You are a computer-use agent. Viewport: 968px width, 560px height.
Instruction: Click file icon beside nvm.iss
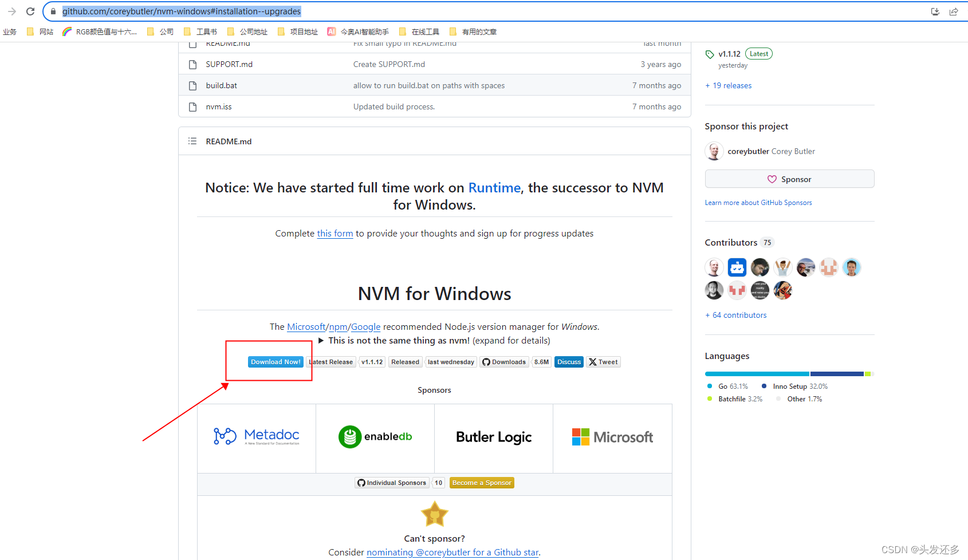click(x=193, y=107)
